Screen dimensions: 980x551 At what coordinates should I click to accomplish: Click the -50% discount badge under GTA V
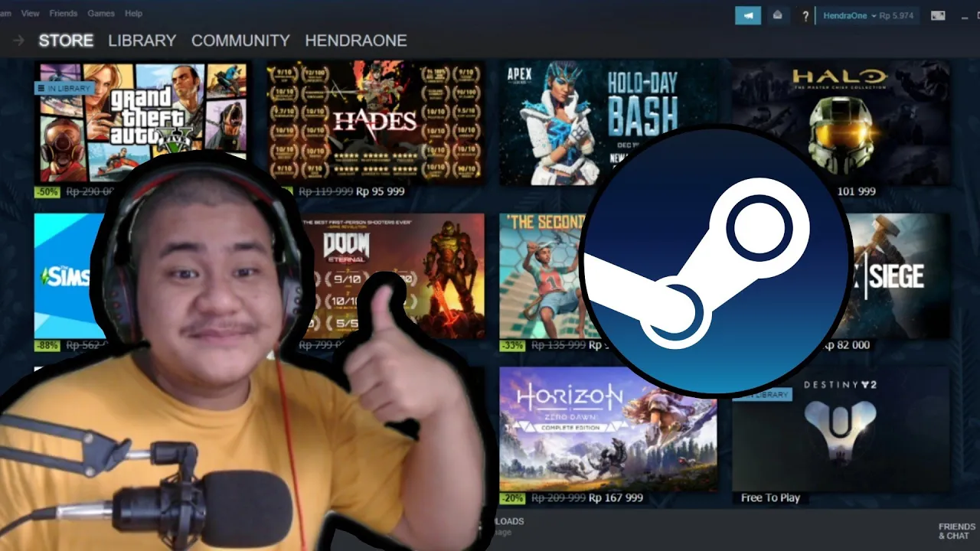tap(47, 192)
